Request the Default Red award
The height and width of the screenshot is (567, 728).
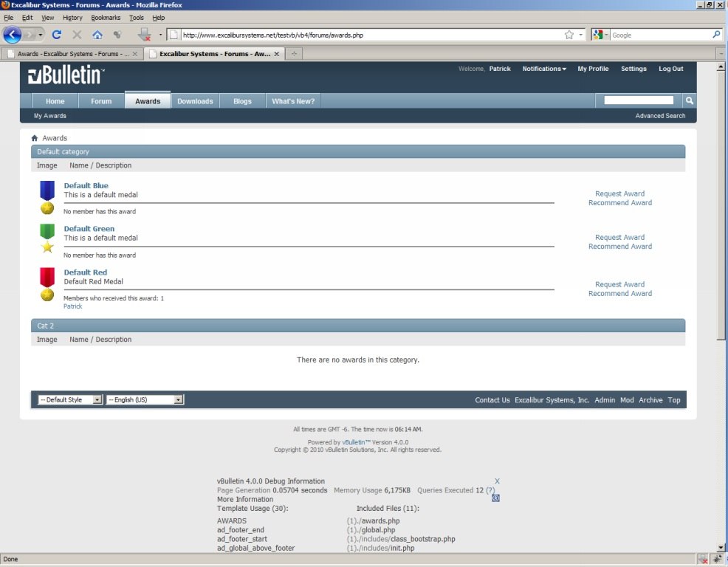619,284
